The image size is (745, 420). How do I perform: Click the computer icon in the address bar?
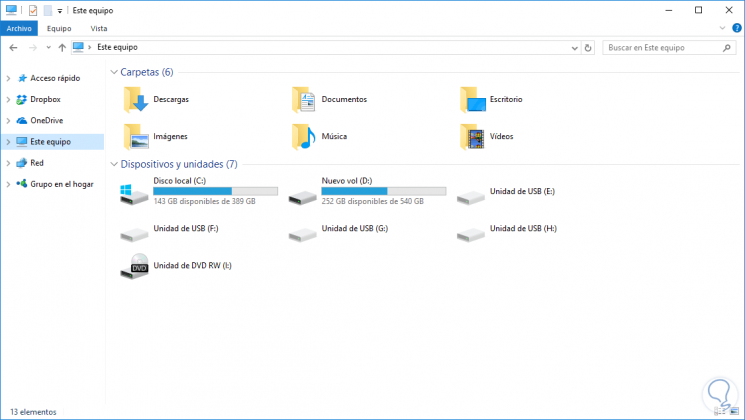[78, 47]
